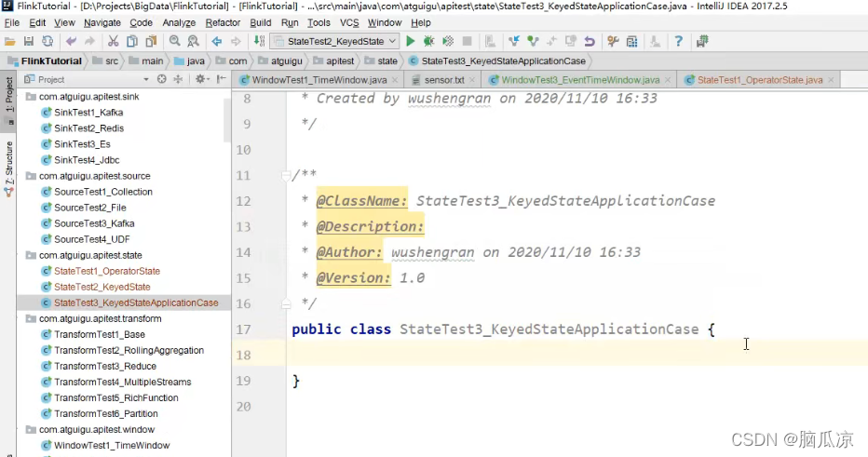This screenshot has height=457, width=868.
Task: Start debugging with the green bug icon
Action: tap(428, 42)
